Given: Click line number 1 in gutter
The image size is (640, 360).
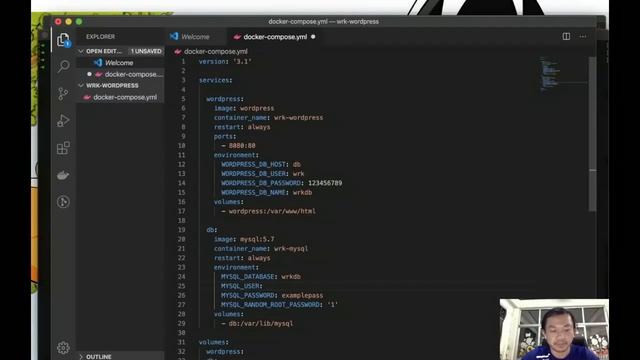Looking at the screenshot, I should [183, 62].
